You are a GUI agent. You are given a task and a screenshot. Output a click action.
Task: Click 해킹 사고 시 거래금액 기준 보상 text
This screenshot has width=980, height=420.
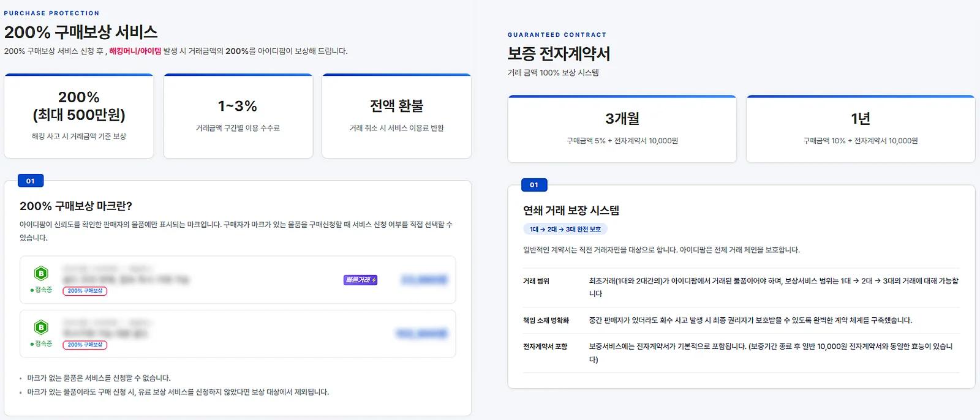coord(79,136)
